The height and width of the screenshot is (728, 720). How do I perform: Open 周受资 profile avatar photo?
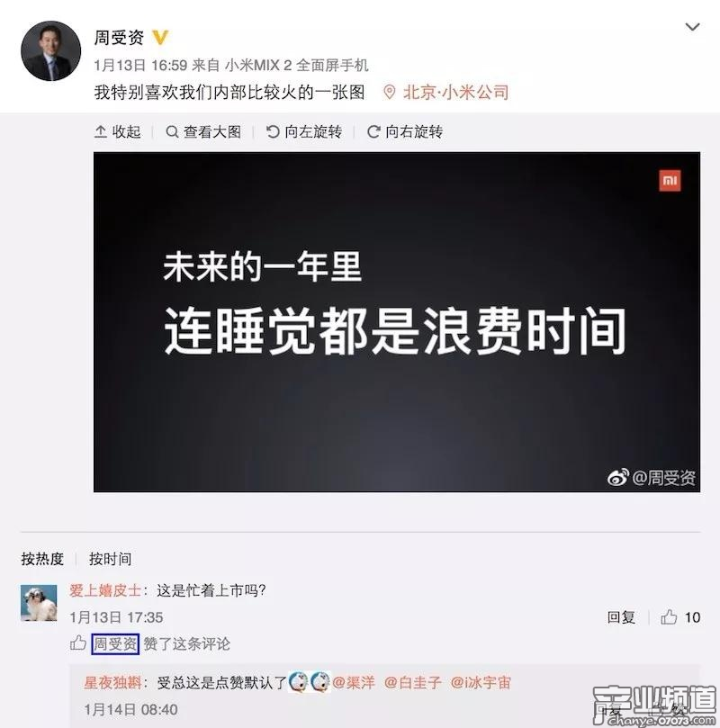coord(50,50)
